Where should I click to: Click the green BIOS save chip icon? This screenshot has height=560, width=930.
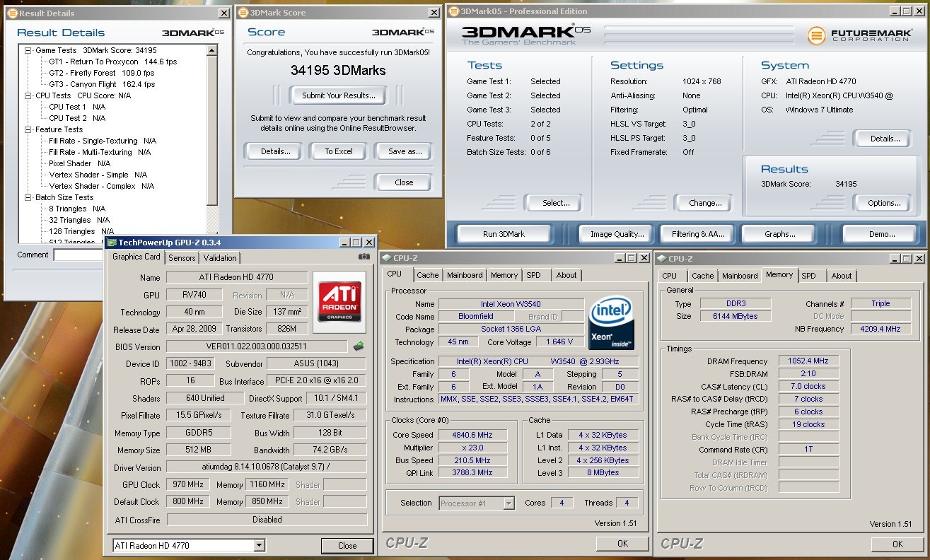click(359, 346)
